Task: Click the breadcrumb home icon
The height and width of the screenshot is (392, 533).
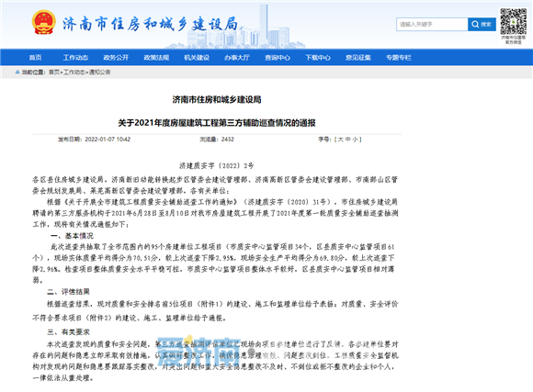Action: point(17,72)
